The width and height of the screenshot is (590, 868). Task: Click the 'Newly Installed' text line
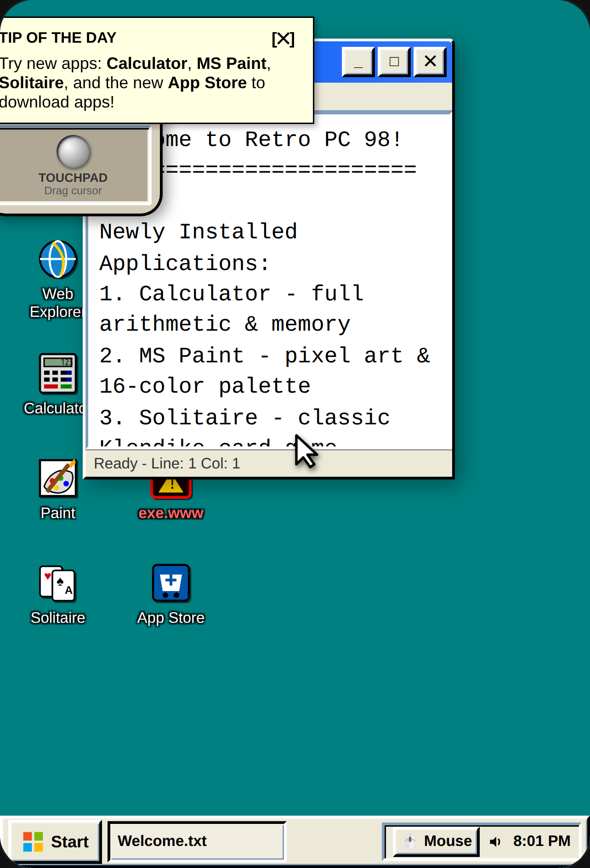(x=199, y=231)
